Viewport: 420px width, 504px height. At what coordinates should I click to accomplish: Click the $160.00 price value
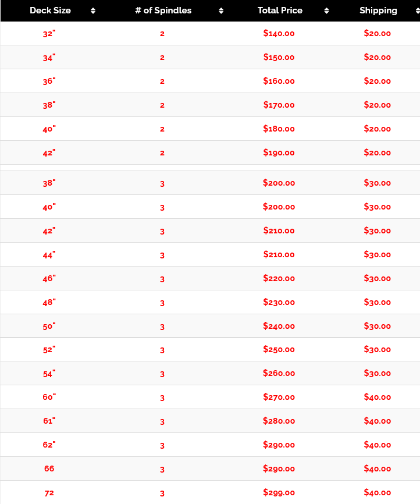(x=279, y=81)
